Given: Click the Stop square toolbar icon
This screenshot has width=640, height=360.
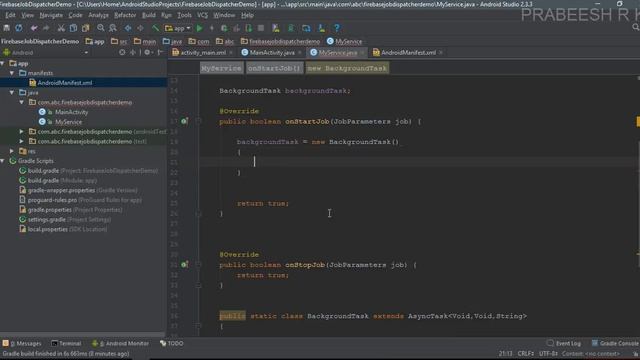Looking at the screenshot, I should tap(261, 28).
